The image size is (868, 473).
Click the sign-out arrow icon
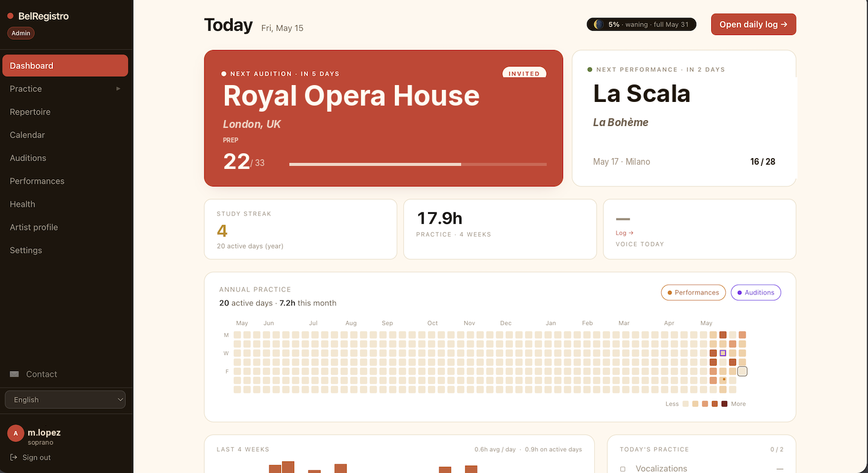(x=13, y=457)
